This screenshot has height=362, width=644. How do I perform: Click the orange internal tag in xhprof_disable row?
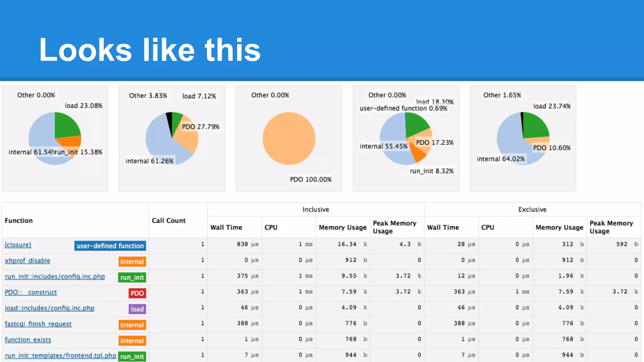tap(132, 261)
